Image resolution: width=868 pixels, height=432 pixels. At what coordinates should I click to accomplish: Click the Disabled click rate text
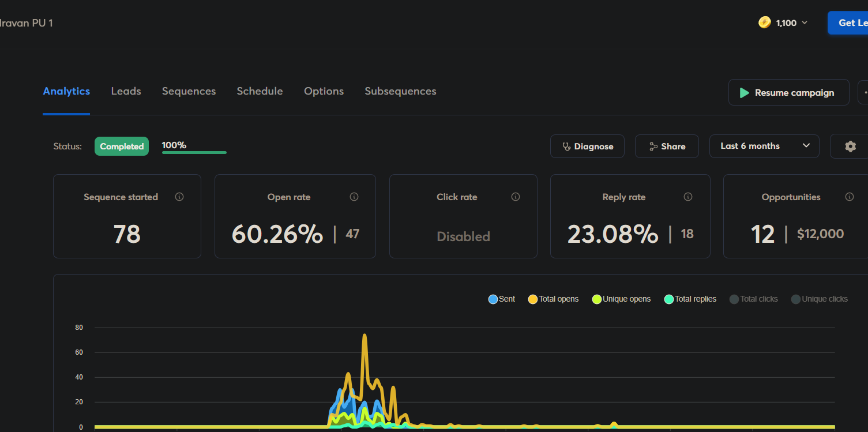464,236
